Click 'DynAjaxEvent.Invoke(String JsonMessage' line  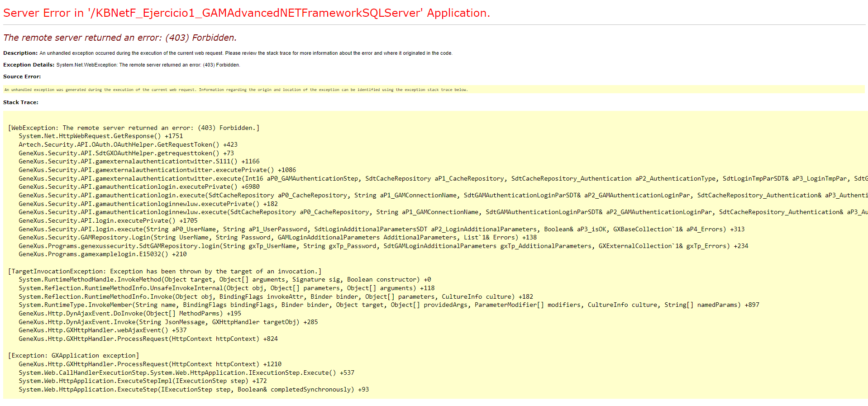coord(168,322)
